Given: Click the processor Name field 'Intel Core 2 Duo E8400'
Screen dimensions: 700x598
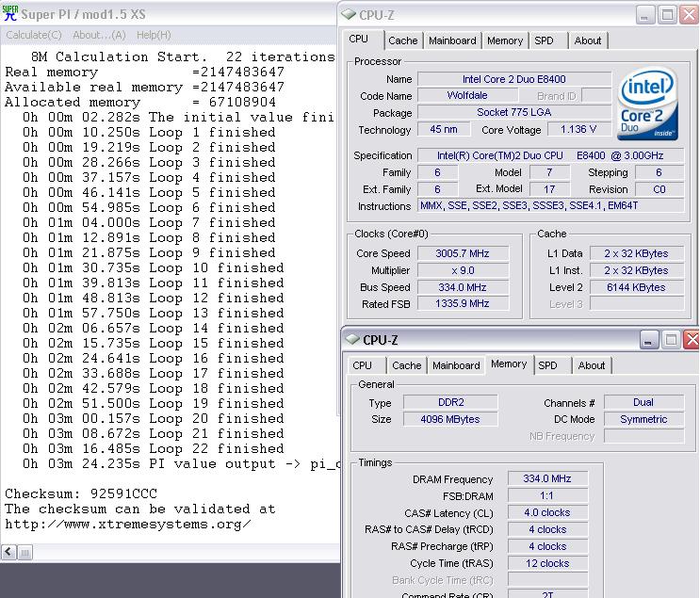Looking at the screenshot, I should [513, 79].
